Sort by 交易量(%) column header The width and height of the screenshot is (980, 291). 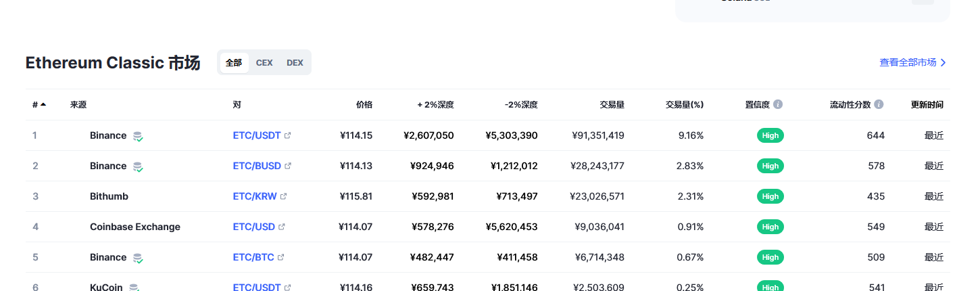(x=685, y=105)
